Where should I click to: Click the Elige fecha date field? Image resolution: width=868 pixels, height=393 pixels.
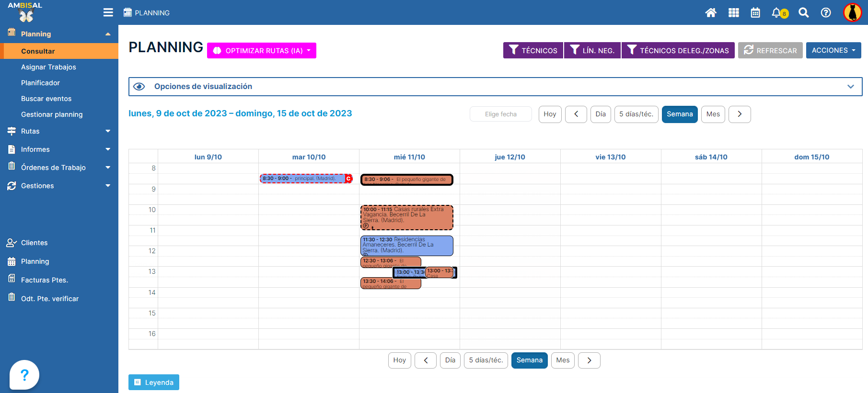pyautogui.click(x=500, y=114)
